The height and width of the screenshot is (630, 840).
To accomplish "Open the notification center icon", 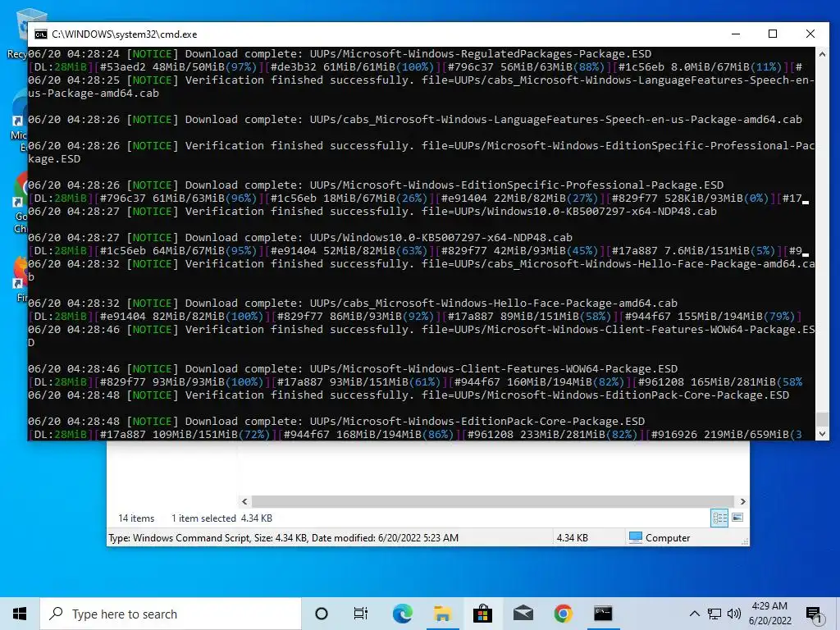I will [814, 614].
